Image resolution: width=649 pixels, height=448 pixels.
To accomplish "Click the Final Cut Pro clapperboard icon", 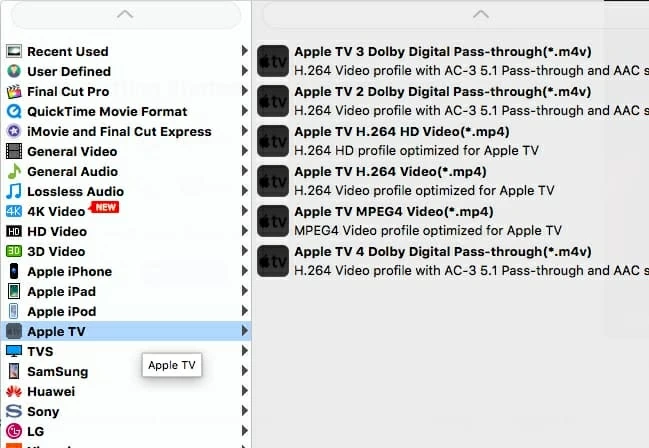I will pyautogui.click(x=14, y=91).
